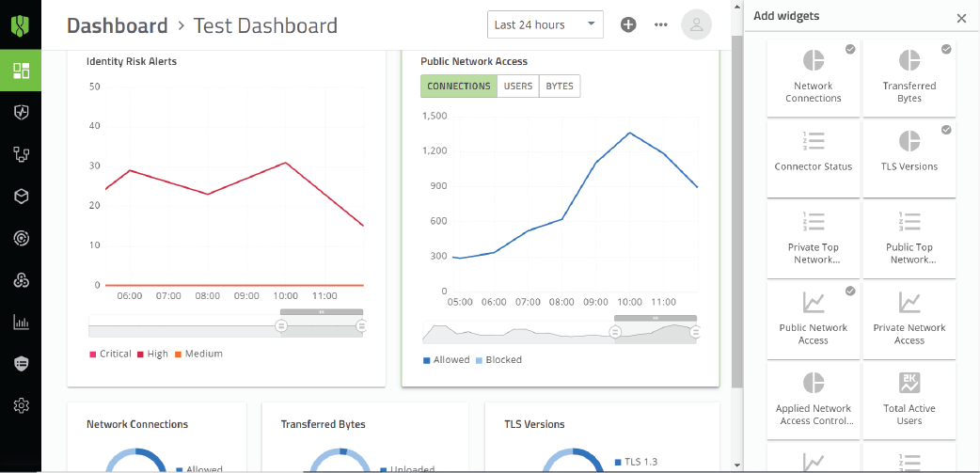Click right handle of Identity Risk Alerts range slider
Viewport: 980px width, 473px height.
(361, 325)
